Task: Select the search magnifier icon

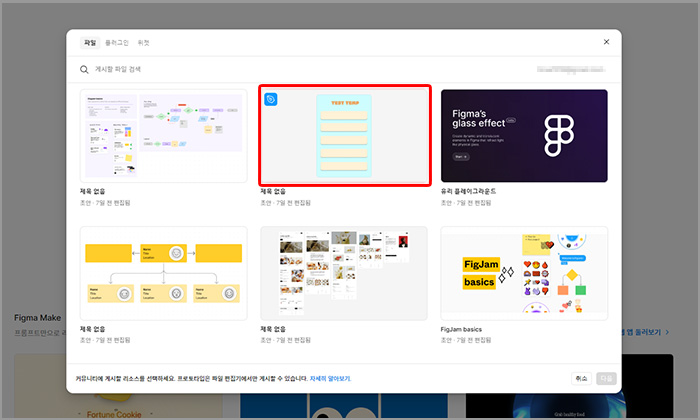Action: point(84,70)
